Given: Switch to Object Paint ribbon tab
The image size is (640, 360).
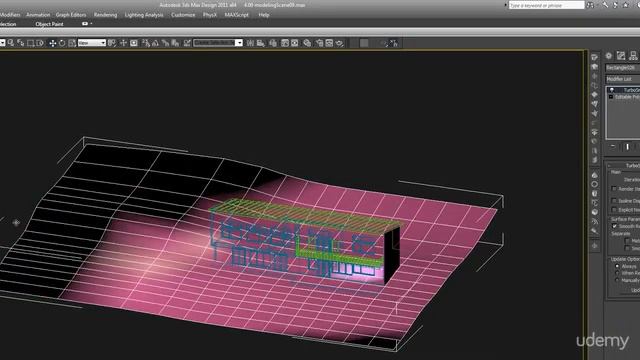Looking at the screenshot, I should 49,24.
